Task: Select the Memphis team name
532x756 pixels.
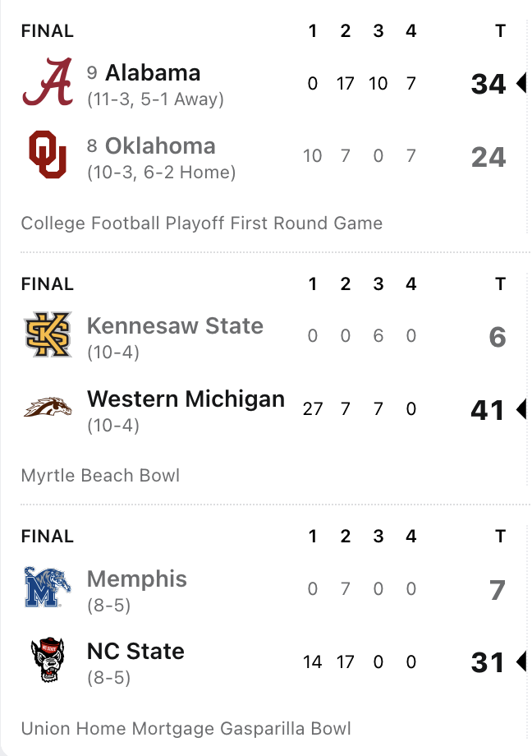Action: pyautogui.click(x=137, y=579)
